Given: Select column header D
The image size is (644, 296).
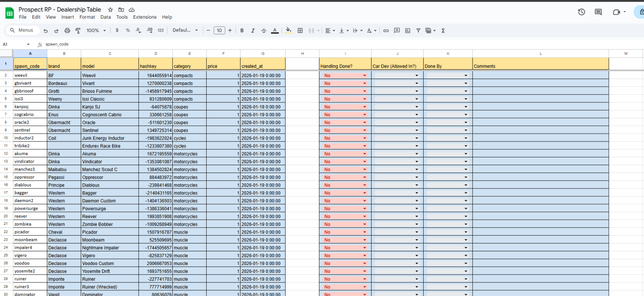Looking at the screenshot, I should (x=155, y=53).
